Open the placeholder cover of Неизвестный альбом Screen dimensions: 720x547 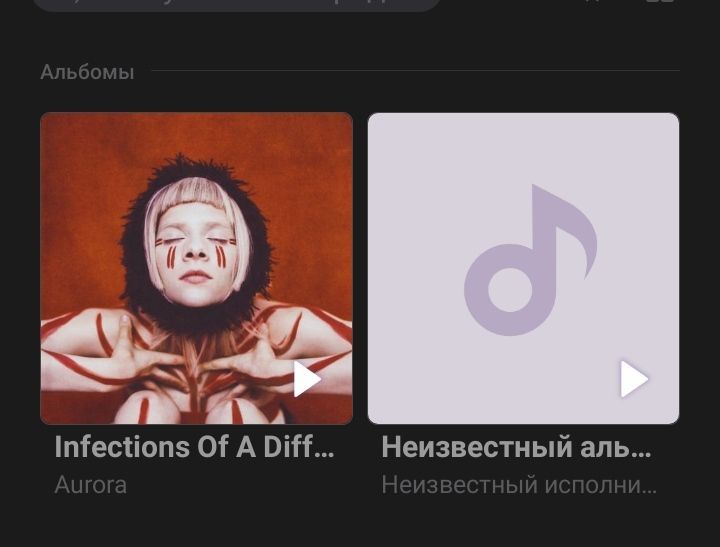click(523, 268)
